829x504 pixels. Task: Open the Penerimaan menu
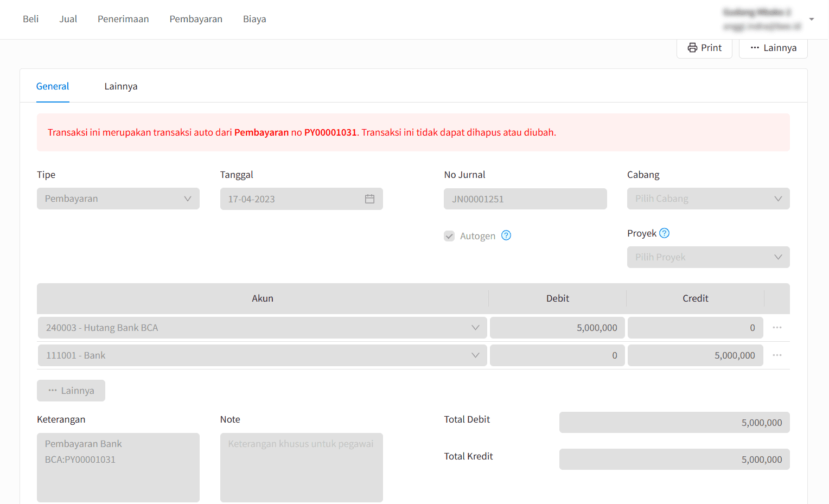(x=123, y=19)
